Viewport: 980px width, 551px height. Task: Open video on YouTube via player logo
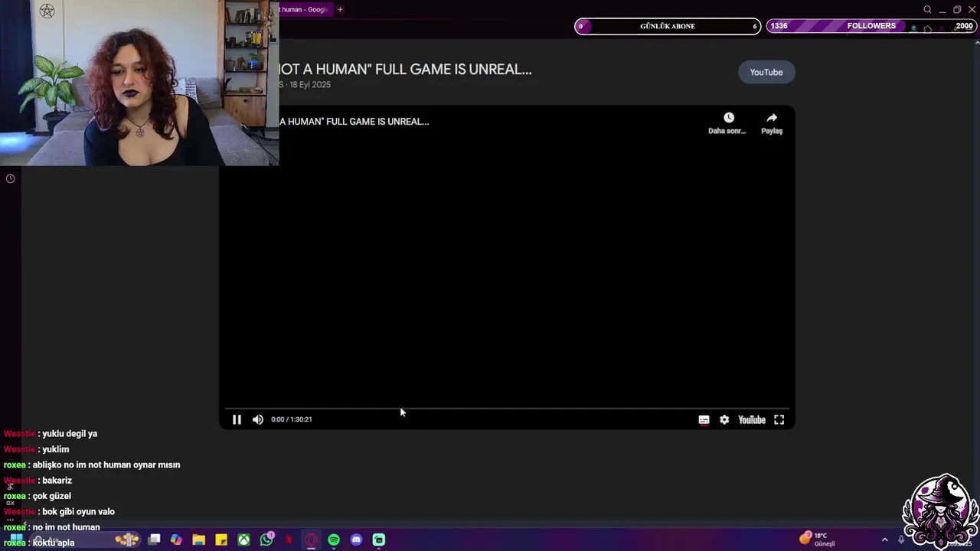point(752,419)
